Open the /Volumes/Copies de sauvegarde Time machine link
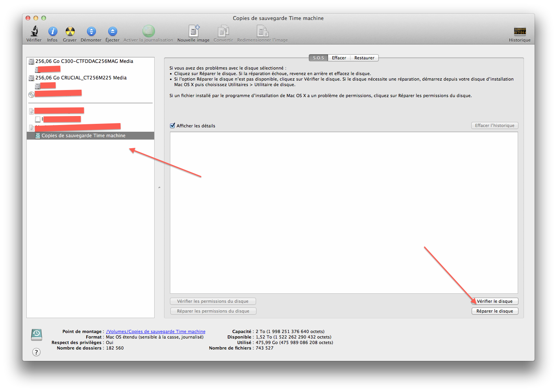Screen dimensions: 557x392 point(156,331)
